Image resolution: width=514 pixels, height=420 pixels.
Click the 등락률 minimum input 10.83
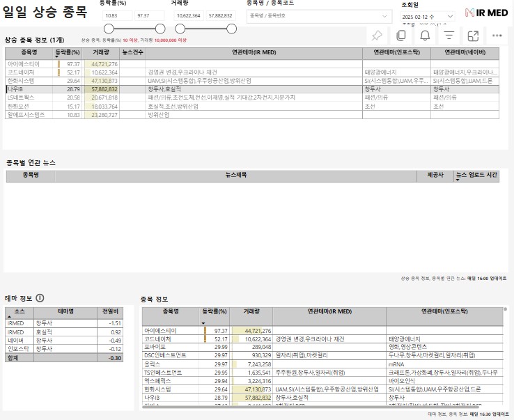pos(118,15)
